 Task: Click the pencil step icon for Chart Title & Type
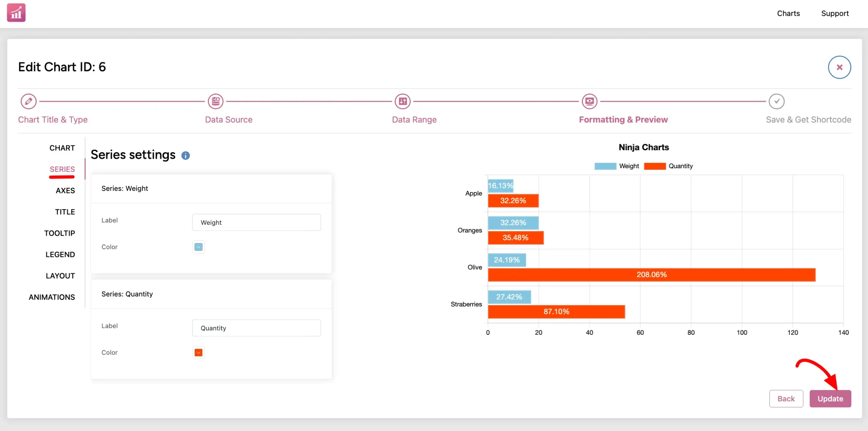pyautogui.click(x=28, y=101)
